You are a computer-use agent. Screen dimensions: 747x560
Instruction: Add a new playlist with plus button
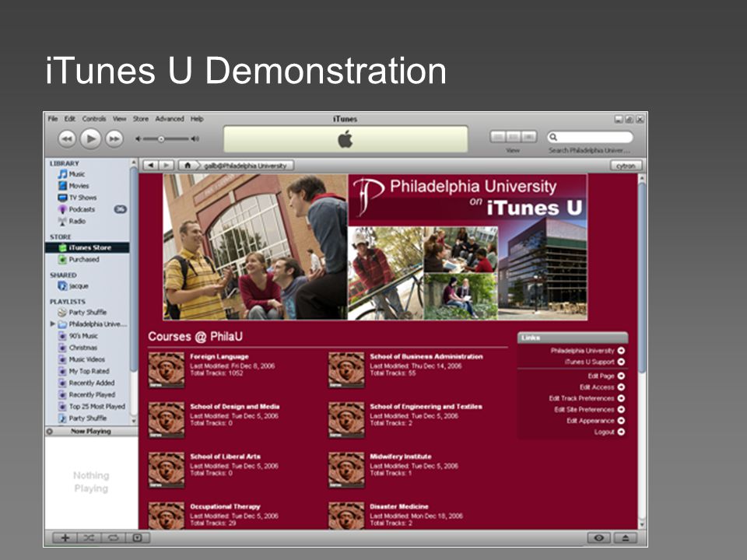(x=65, y=538)
